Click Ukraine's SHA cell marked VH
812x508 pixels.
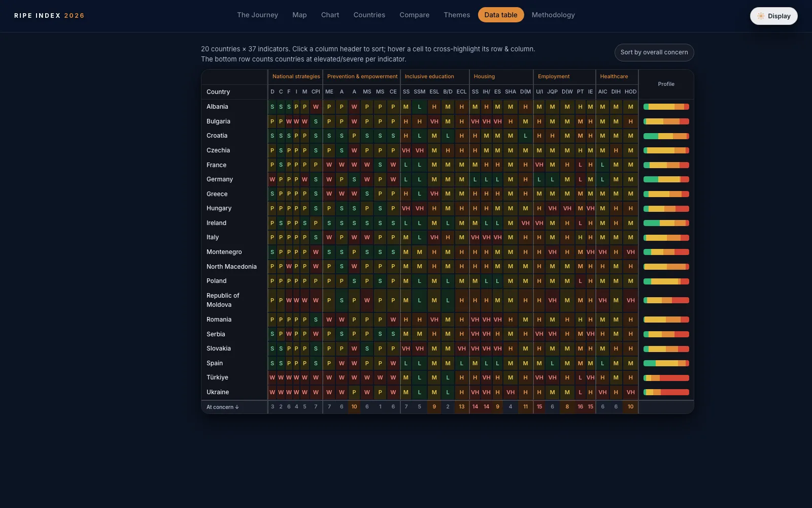(511, 392)
